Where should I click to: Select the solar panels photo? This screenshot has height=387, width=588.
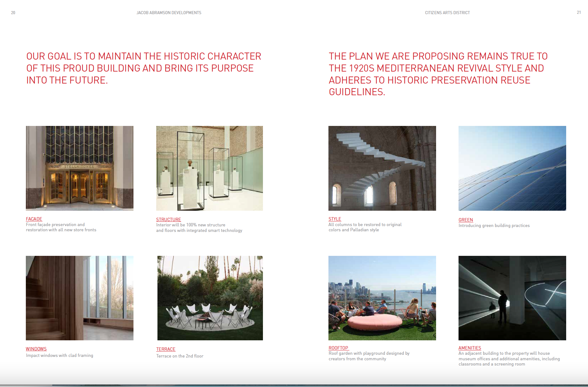[512, 168]
